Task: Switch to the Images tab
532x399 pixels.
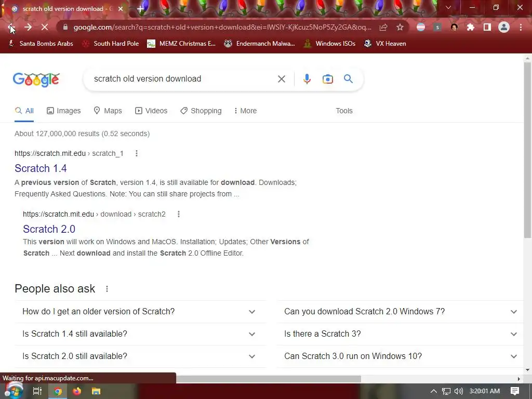Action: pos(63,111)
